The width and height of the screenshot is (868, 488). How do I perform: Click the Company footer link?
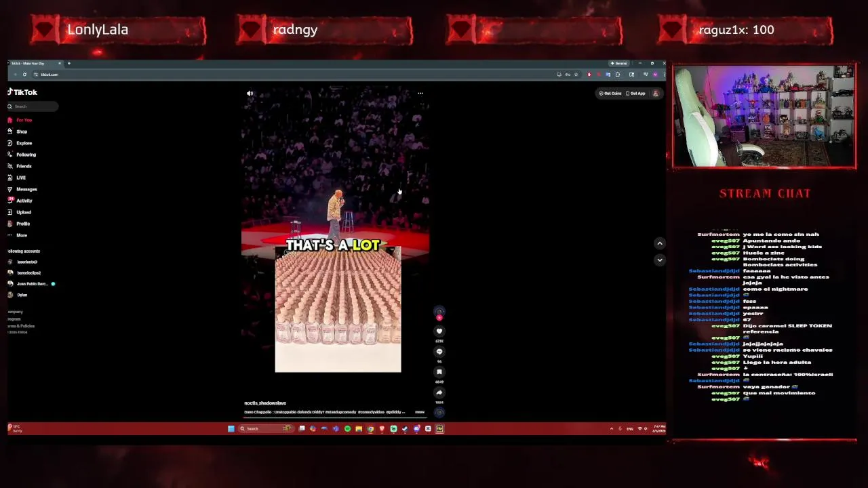click(15, 312)
